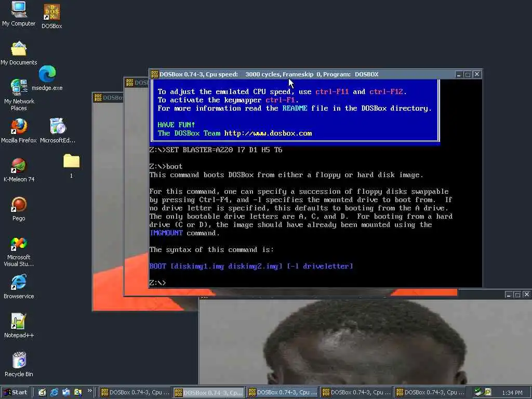The width and height of the screenshot is (532, 399).
Task: Open My Network Places icon
Action: pyautogui.click(x=19, y=95)
